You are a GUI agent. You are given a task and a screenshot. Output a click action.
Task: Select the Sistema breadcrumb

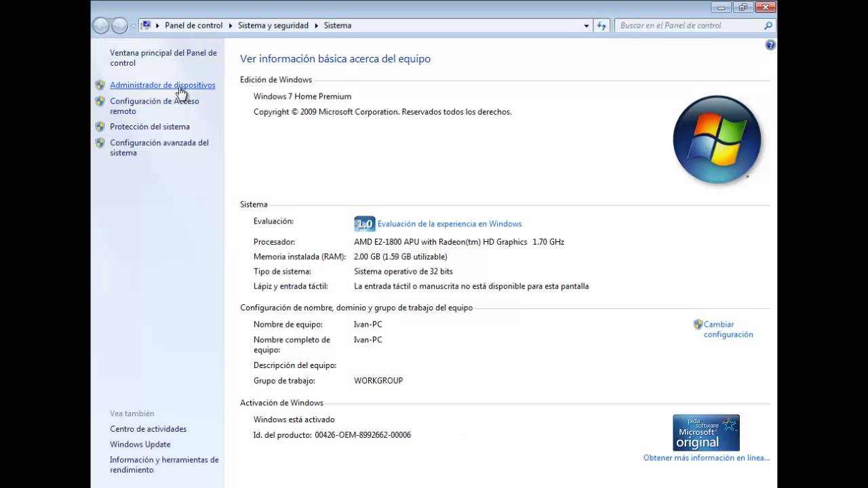coord(338,26)
